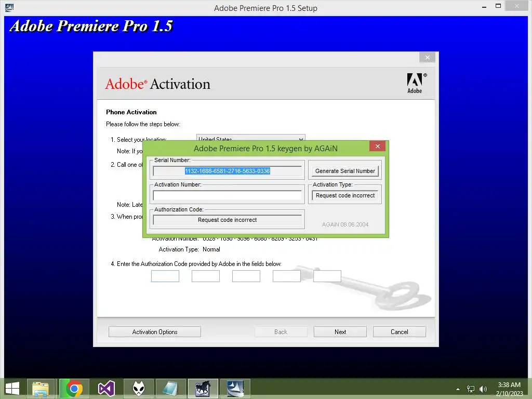Open the taskbar clock and date

click(x=509, y=389)
